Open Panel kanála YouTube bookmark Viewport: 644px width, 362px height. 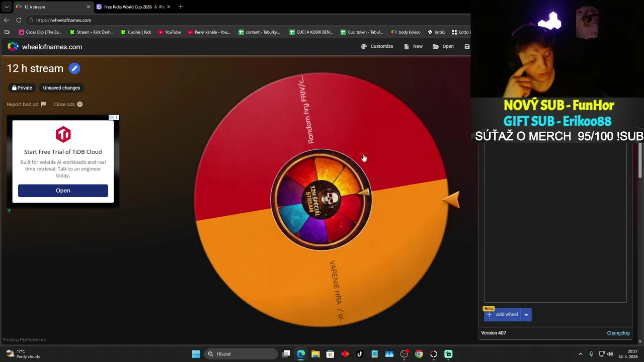(209, 32)
